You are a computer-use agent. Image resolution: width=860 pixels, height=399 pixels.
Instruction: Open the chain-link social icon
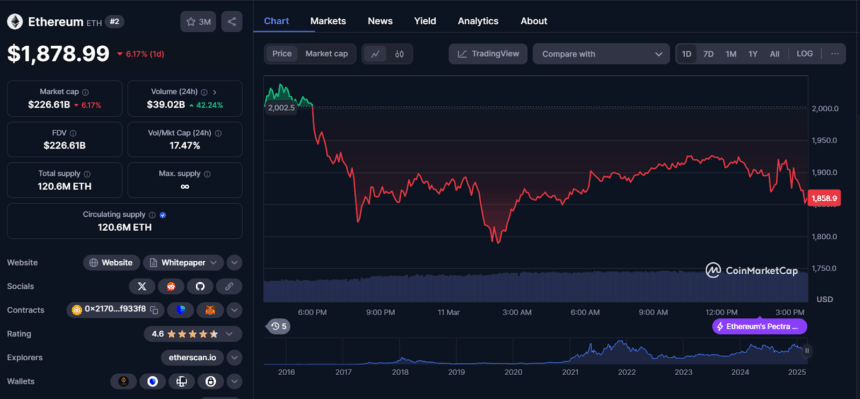(229, 286)
